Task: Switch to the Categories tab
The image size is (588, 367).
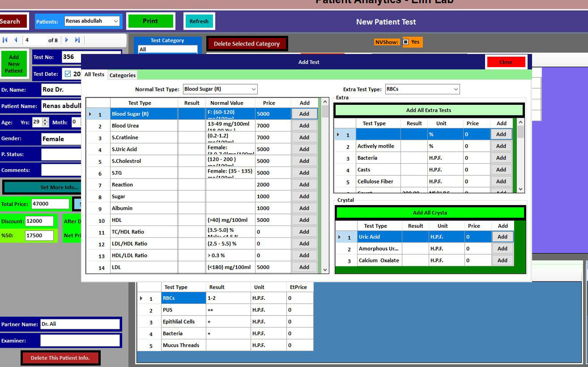Action: tap(123, 75)
